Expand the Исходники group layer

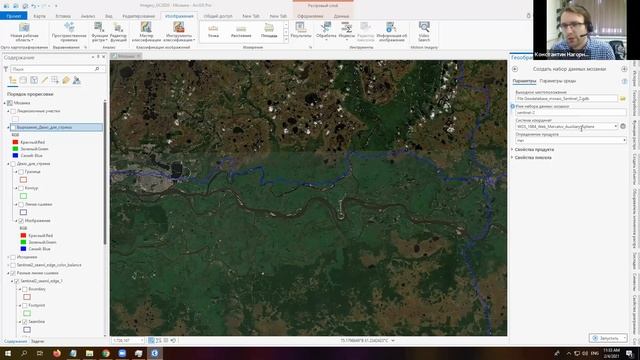click(8, 257)
